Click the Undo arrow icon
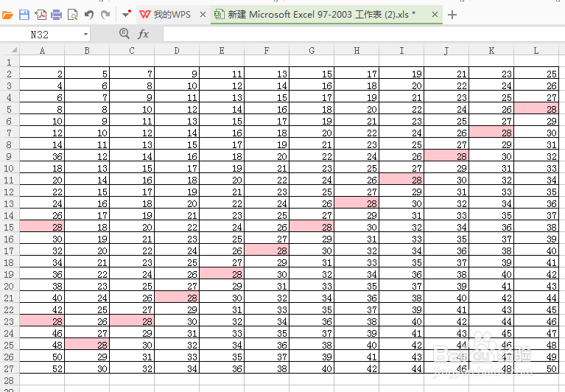This screenshot has width=565, height=392. (x=89, y=15)
